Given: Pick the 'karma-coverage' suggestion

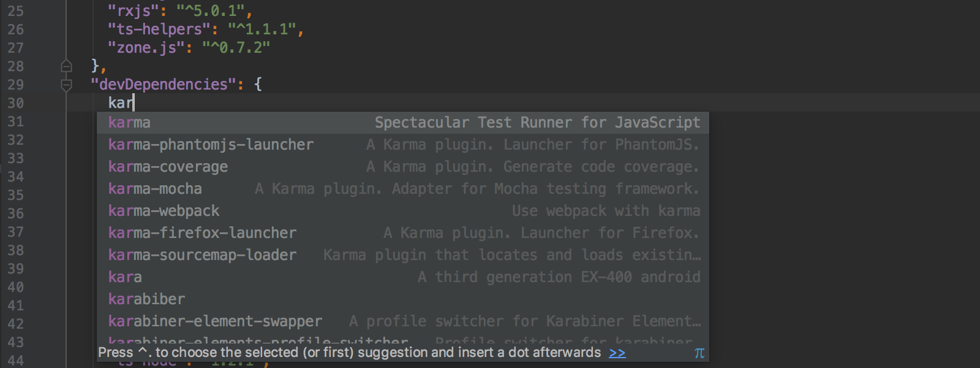Looking at the screenshot, I should (403, 167).
